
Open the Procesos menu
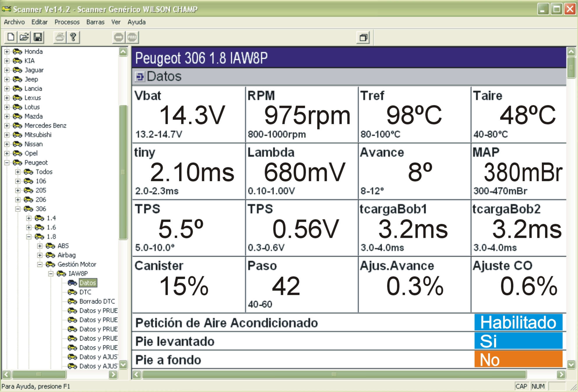point(67,22)
